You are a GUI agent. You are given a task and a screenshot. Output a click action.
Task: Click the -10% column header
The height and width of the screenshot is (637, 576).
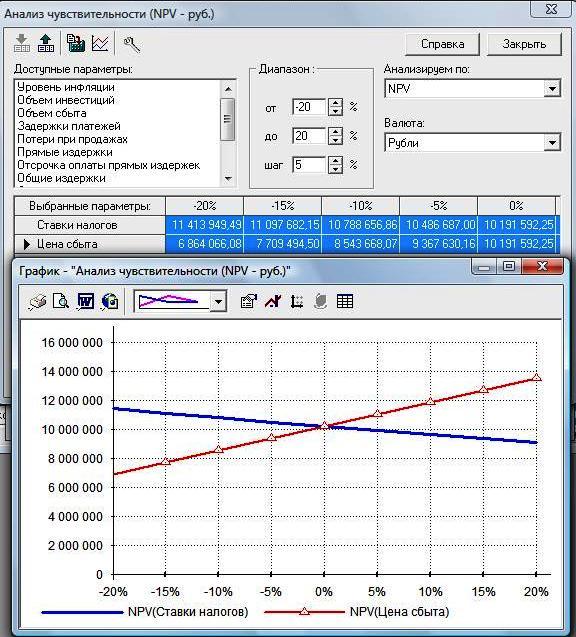pyautogui.click(x=360, y=206)
